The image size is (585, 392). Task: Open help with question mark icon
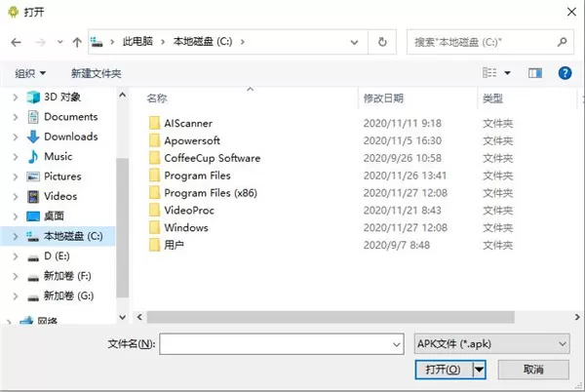pyautogui.click(x=565, y=73)
